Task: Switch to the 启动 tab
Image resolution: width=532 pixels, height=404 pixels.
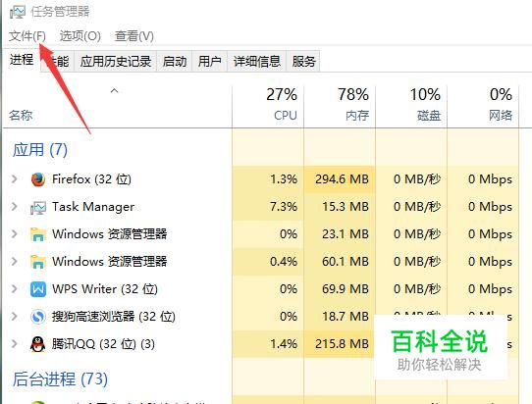Action: 175,62
